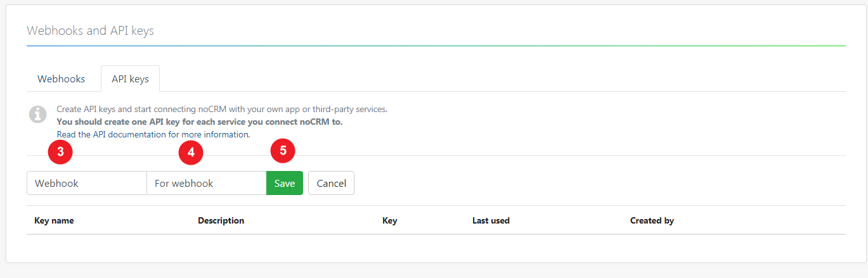This screenshot has width=868, height=278.
Task: Click the blue-green divider line under the heading
Action: pos(436,46)
